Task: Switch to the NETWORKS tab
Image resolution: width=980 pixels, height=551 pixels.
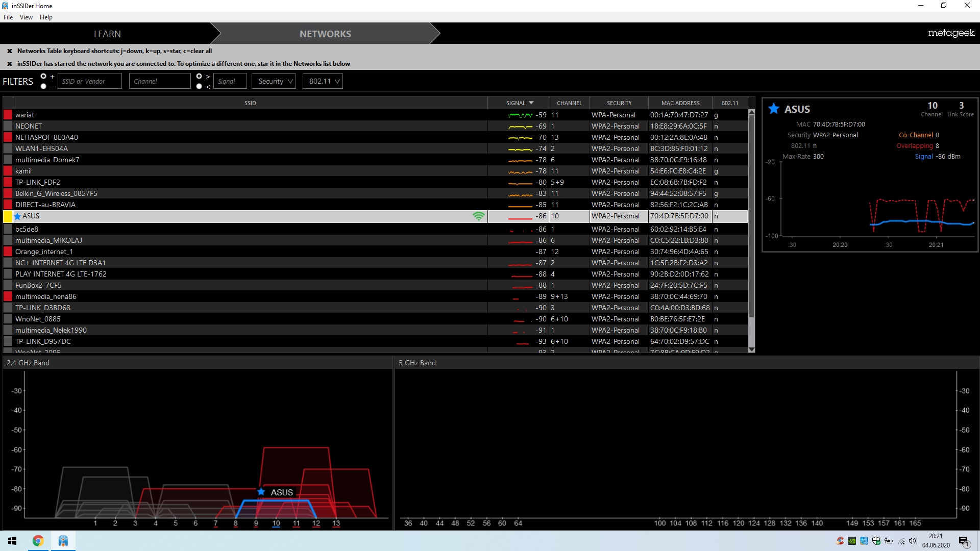Action: click(325, 34)
